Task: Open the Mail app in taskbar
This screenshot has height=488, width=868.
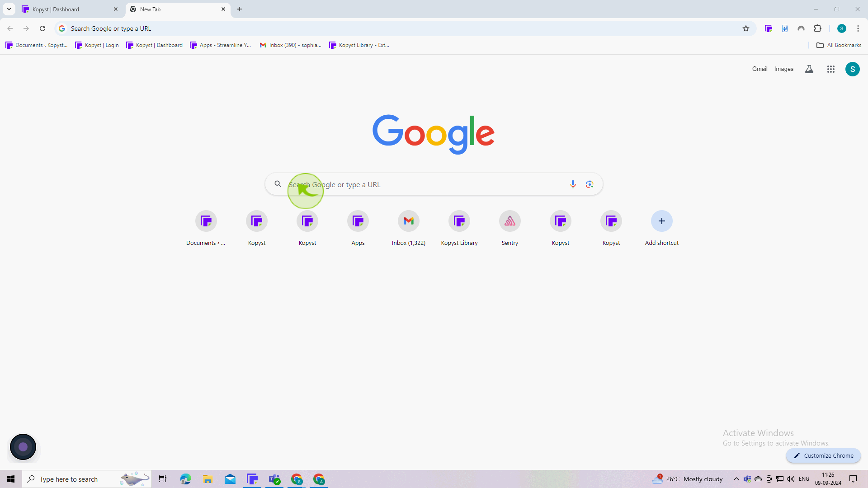Action: click(x=230, y=479)
